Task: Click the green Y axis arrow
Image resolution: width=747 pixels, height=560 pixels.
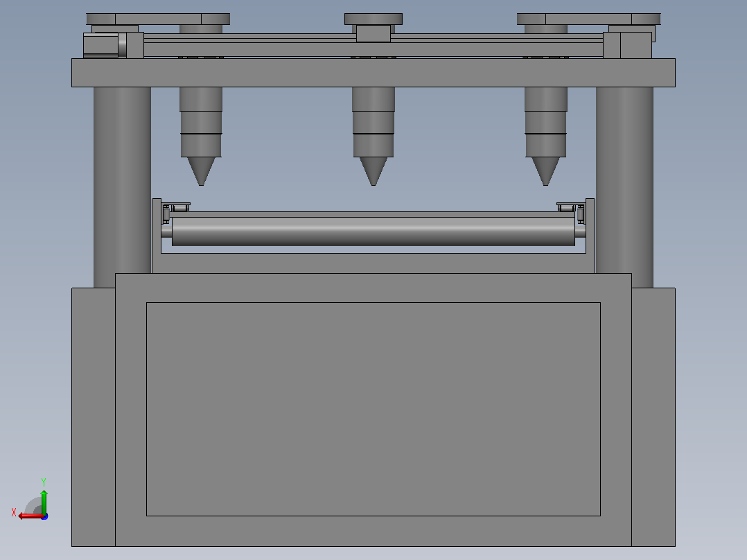Action: pos(44,501)
